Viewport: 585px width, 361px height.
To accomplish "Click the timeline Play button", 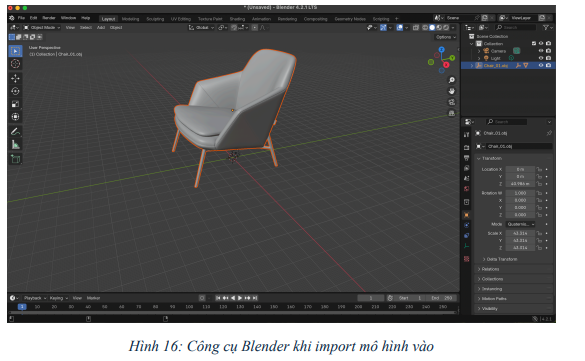I will point(240,298).
